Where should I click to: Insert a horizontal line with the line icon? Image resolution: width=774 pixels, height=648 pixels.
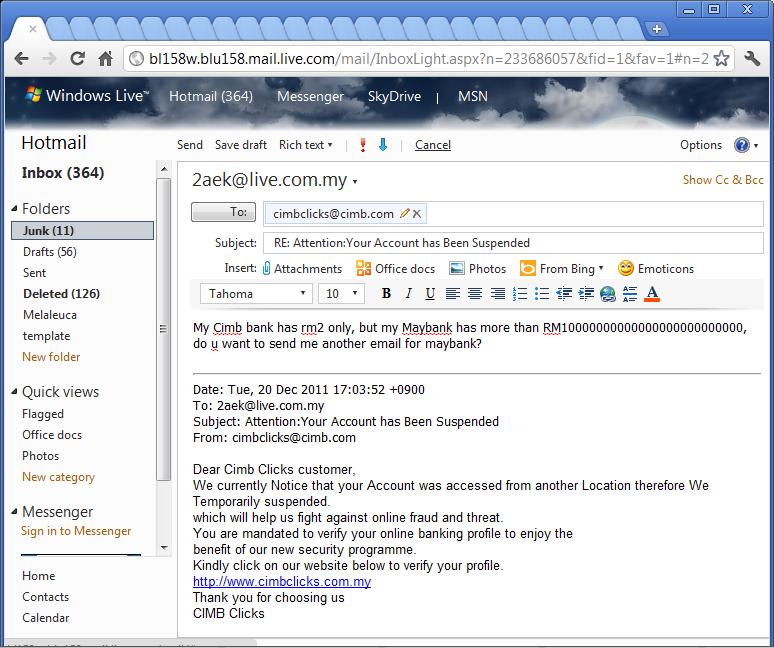pyautogui.click(x=630, y=294)
